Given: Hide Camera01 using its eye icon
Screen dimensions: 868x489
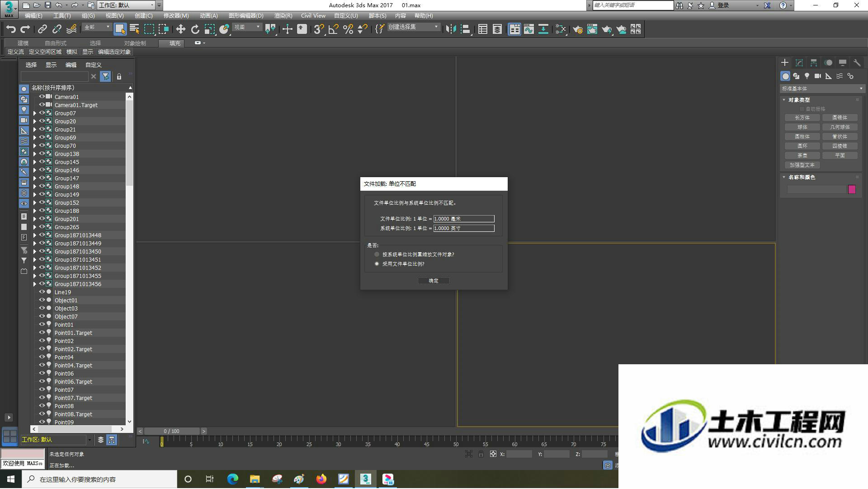Looking at the screenshot, I should (x=42, y=97).
